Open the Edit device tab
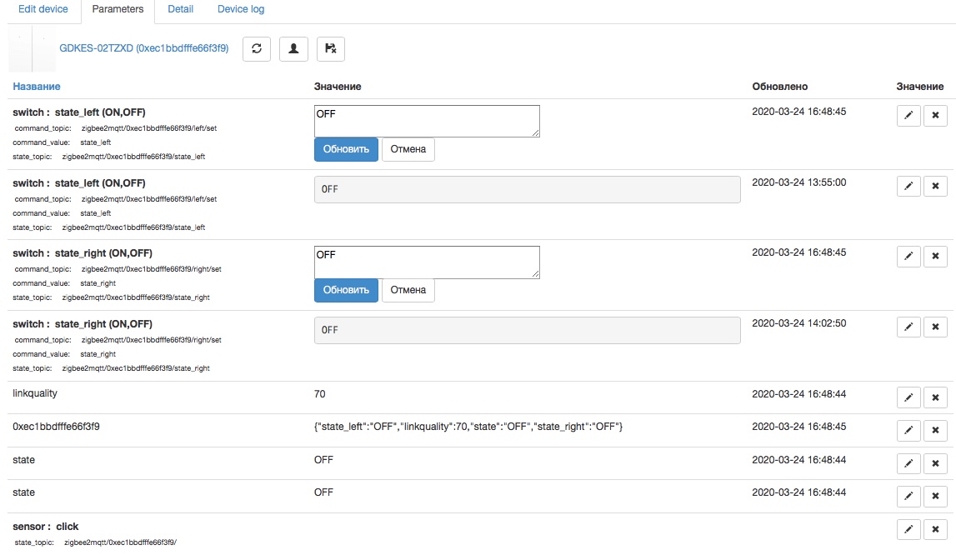 (43, 9)
